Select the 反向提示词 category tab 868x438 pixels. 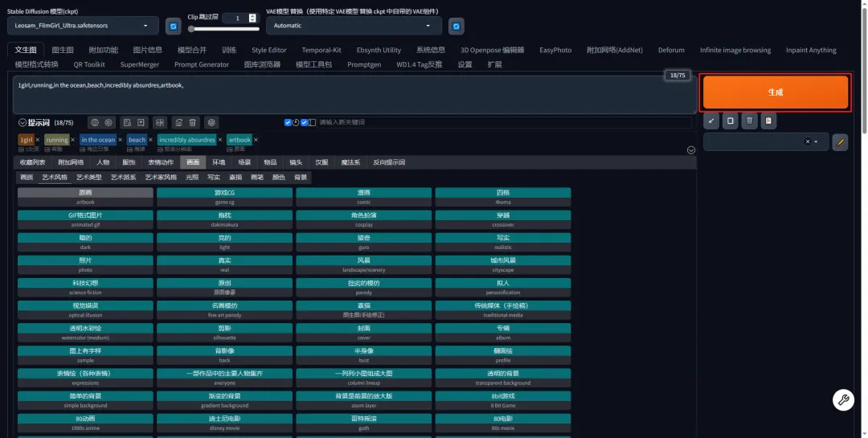pyautogui.click(x=389, y=162)
